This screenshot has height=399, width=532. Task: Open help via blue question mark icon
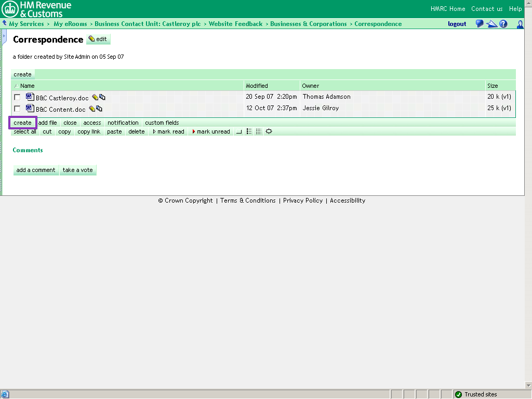503,24
